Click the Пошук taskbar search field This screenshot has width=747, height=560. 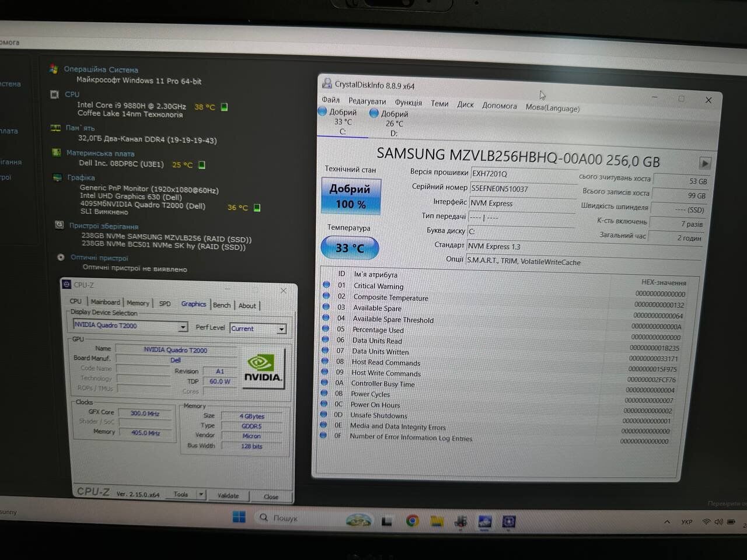[x=285, y=518]
